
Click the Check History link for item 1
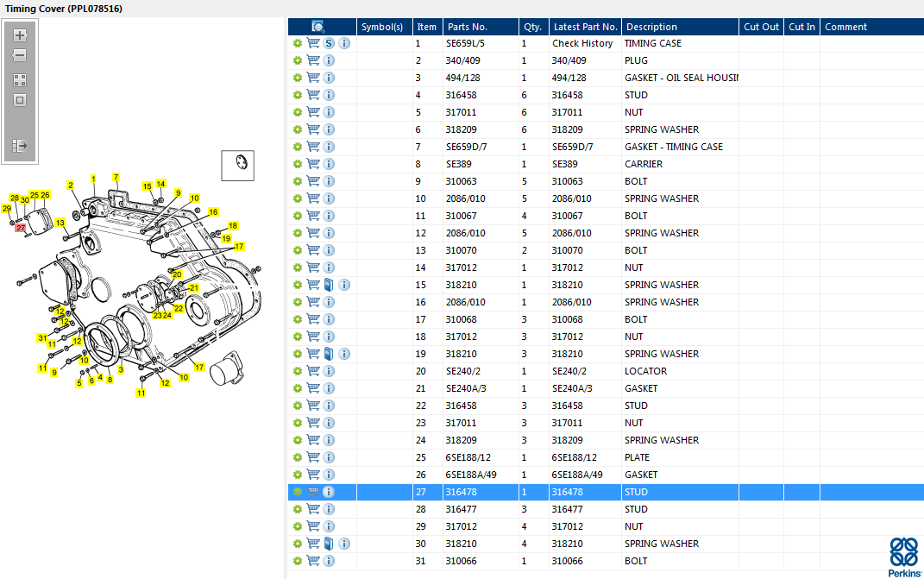coord(582,43)
